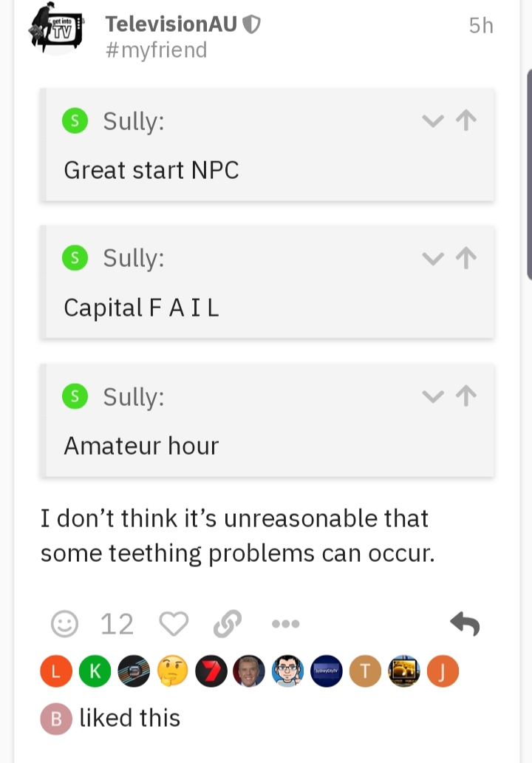Open the TelevisionAU profile avatar

point(57,30)
